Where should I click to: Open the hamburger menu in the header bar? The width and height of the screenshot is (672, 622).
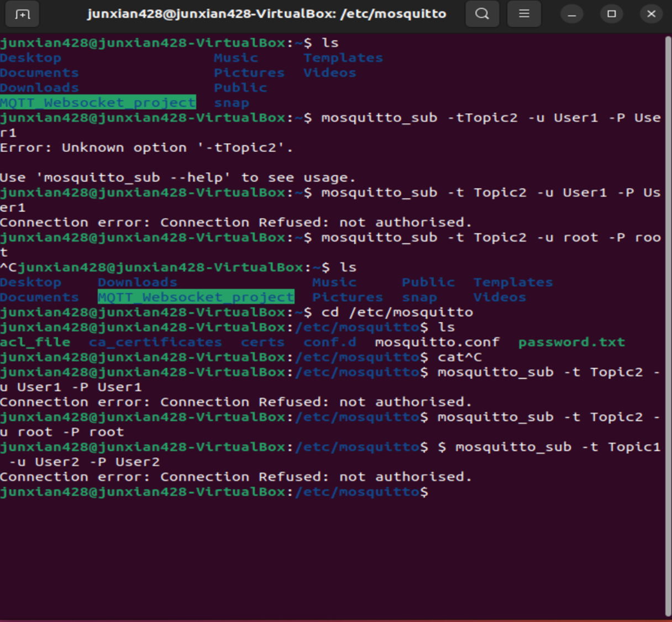pyautogui.click(x=523, y=14)
